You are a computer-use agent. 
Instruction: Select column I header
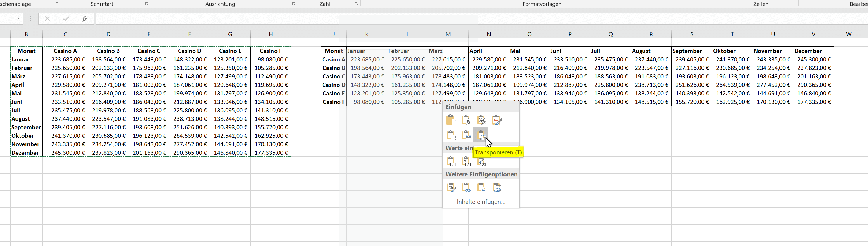click(x=306, y=34)
